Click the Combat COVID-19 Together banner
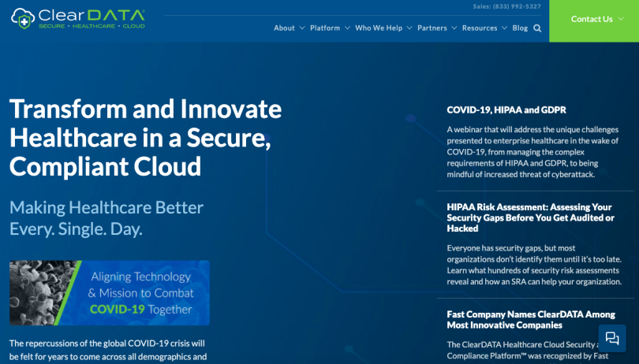 click(110, 293)
